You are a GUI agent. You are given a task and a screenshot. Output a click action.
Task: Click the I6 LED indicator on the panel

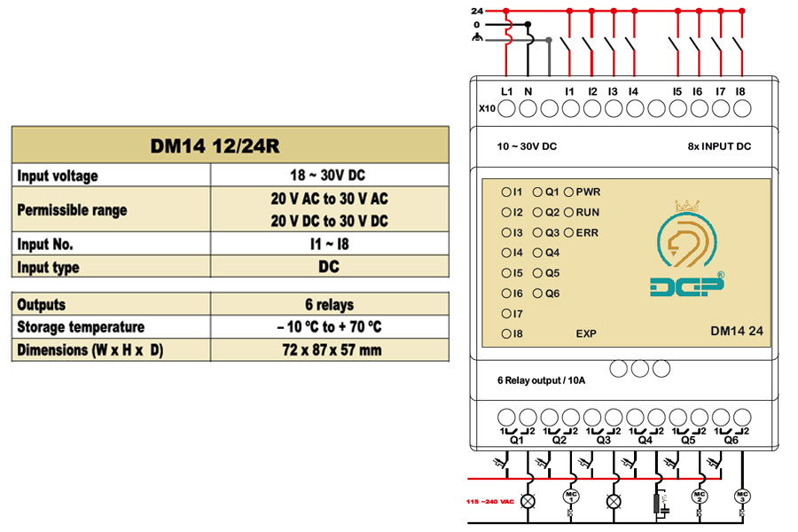coord(506,293)
